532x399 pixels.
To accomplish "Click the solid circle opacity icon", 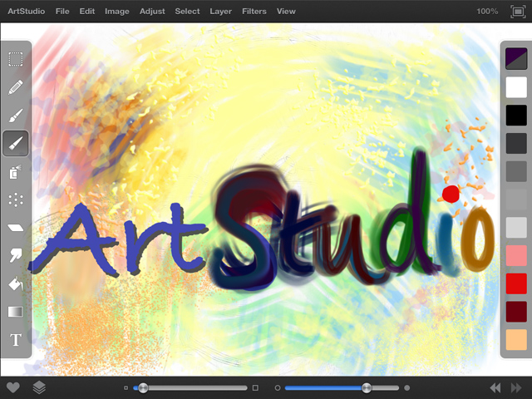I will click(x=407, y=388).
